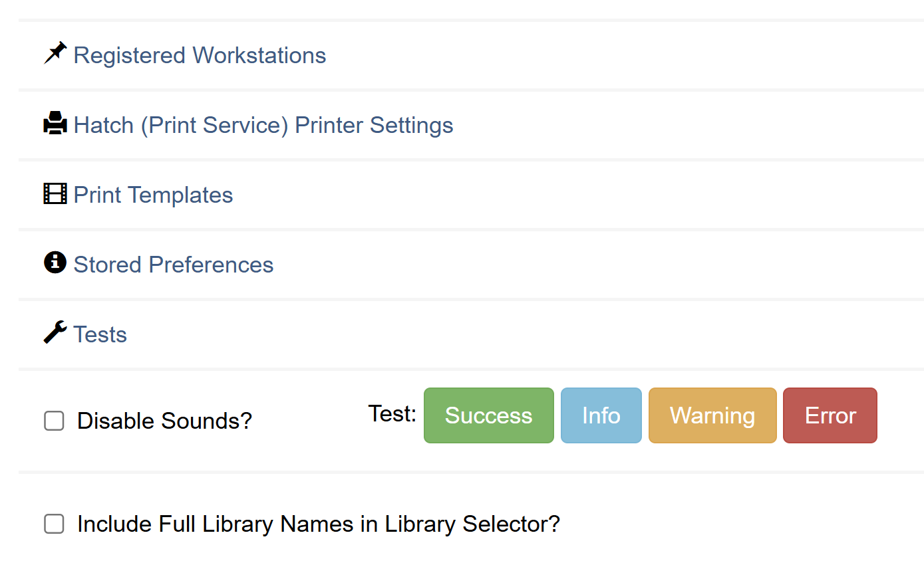
Task: Open Hatch (Print Service) Printer Settings
Action: pyautogui.click(x=263, y=125)
